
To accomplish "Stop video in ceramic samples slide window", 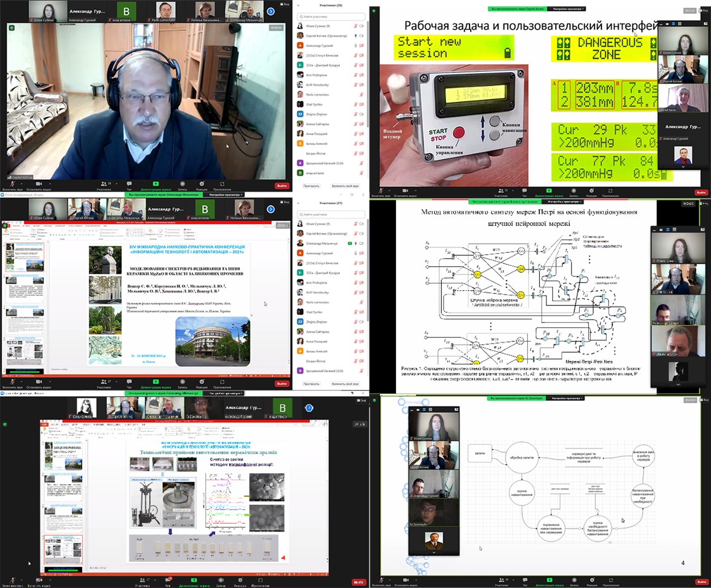I will tap(39, 581).
